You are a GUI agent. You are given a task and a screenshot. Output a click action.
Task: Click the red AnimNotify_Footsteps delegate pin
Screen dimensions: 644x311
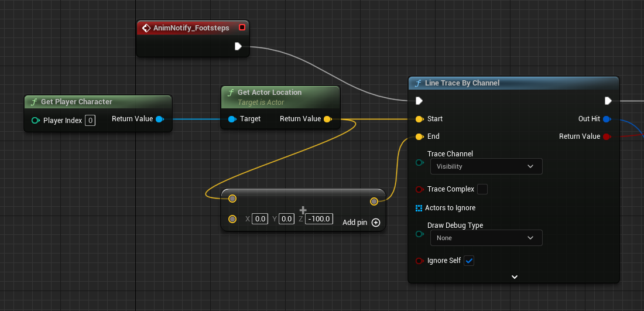(242, 28)
